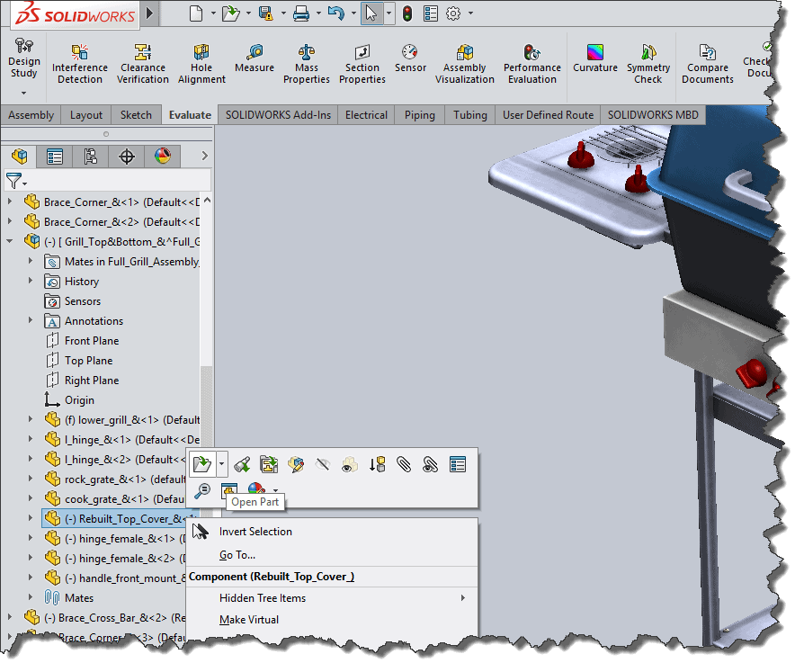
Task: Expand manager tabs right chevron
Action: click(204, 156)
